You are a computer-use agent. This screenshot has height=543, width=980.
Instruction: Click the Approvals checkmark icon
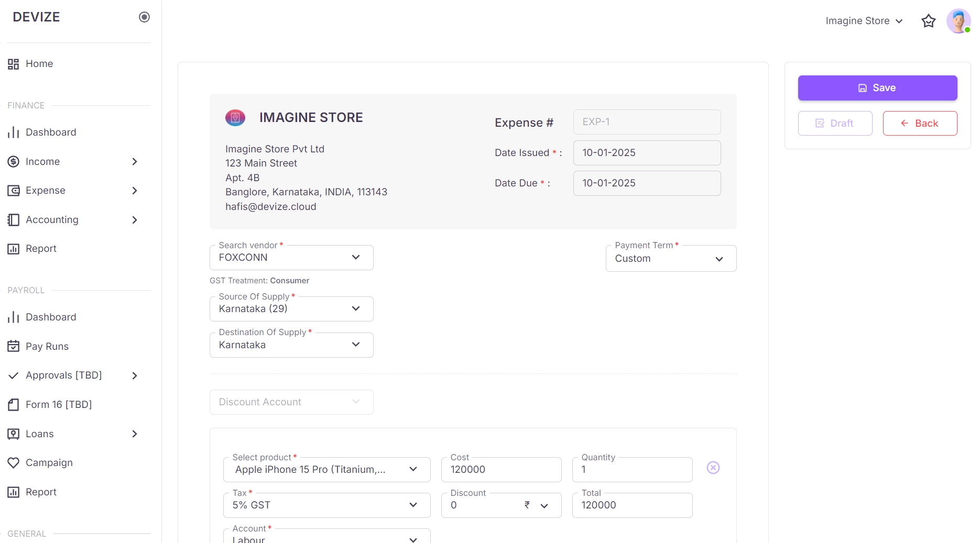tap(13, 375)
